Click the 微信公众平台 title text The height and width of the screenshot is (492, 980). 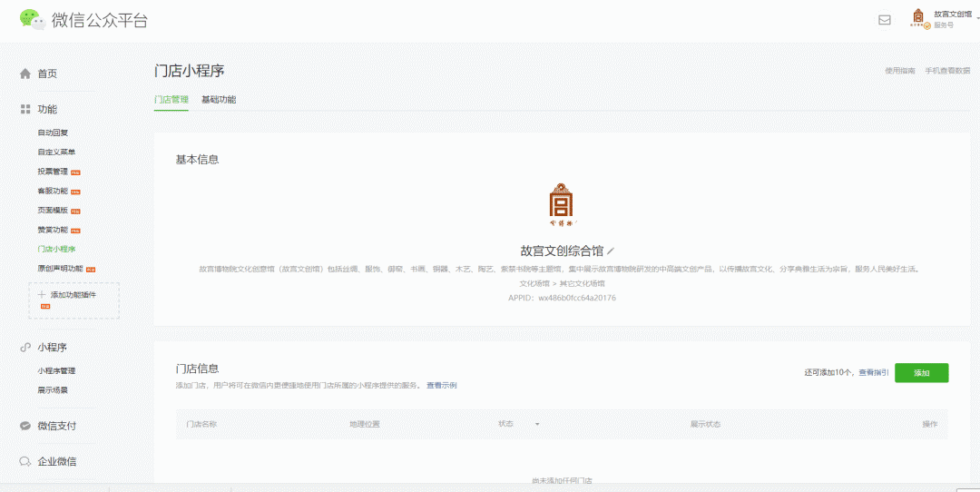coord(100,20)
